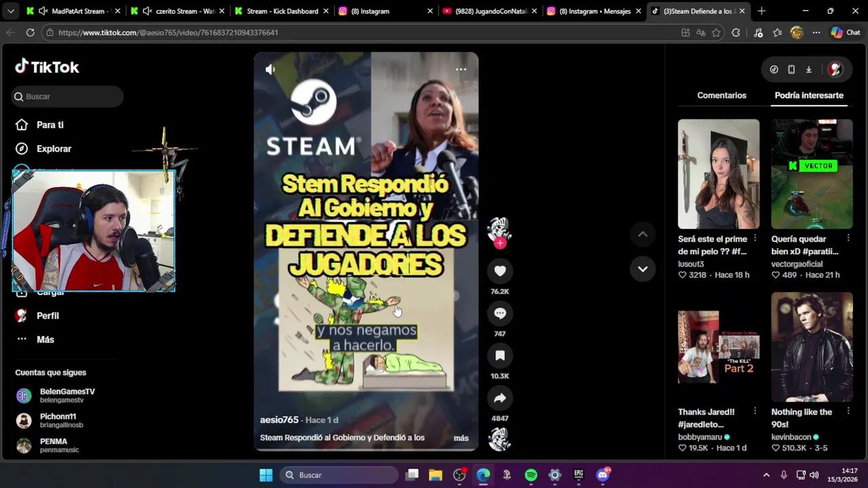The image size is (868, 488).
Task: Unmute the MadPatArt Stream tab audio icon
Action: coord(43,11)
